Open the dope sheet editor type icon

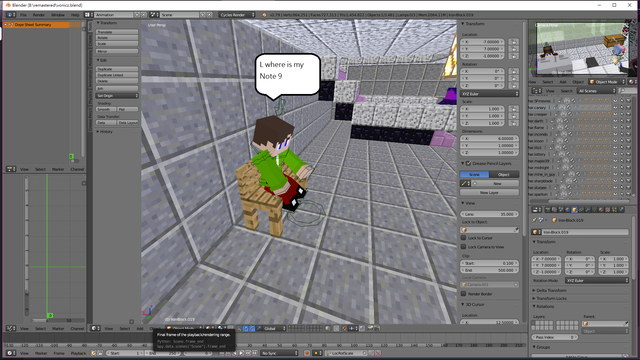[x=11, y=169]
